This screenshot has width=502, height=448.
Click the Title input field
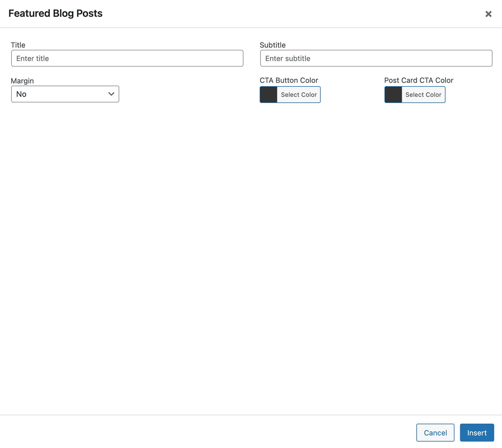(x=127, y=58)
